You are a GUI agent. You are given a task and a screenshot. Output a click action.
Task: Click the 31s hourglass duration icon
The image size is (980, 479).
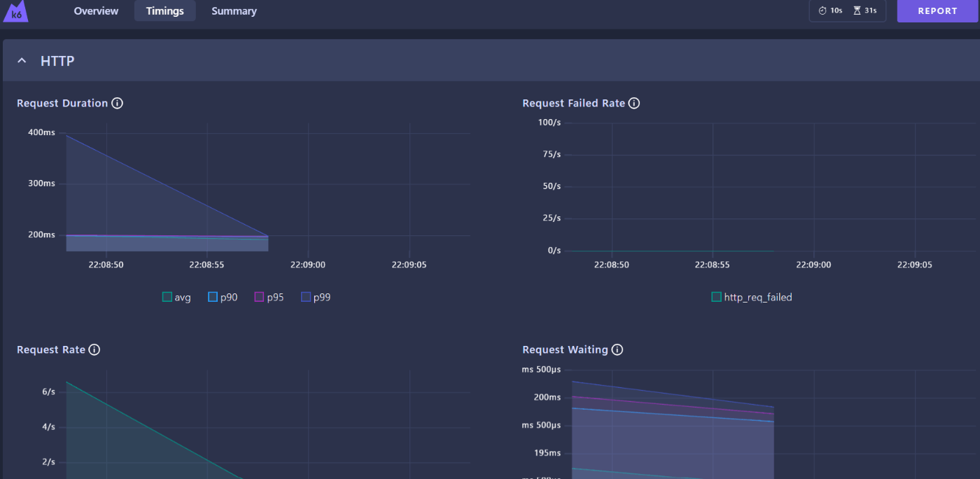coord(857,11)
